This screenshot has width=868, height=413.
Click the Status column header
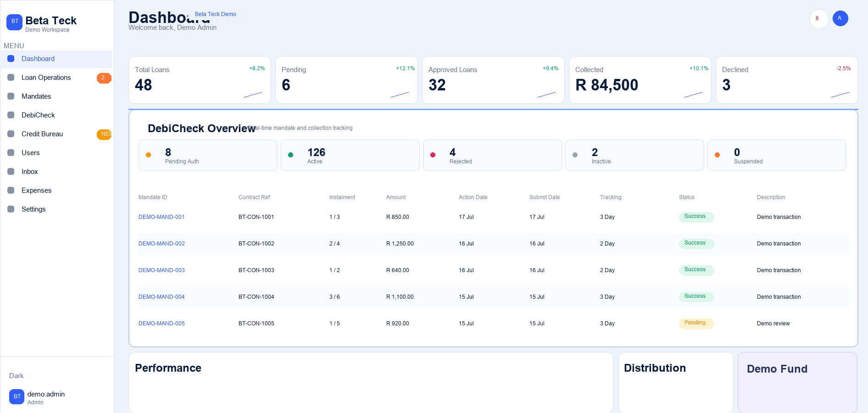[x=687, y=197]
